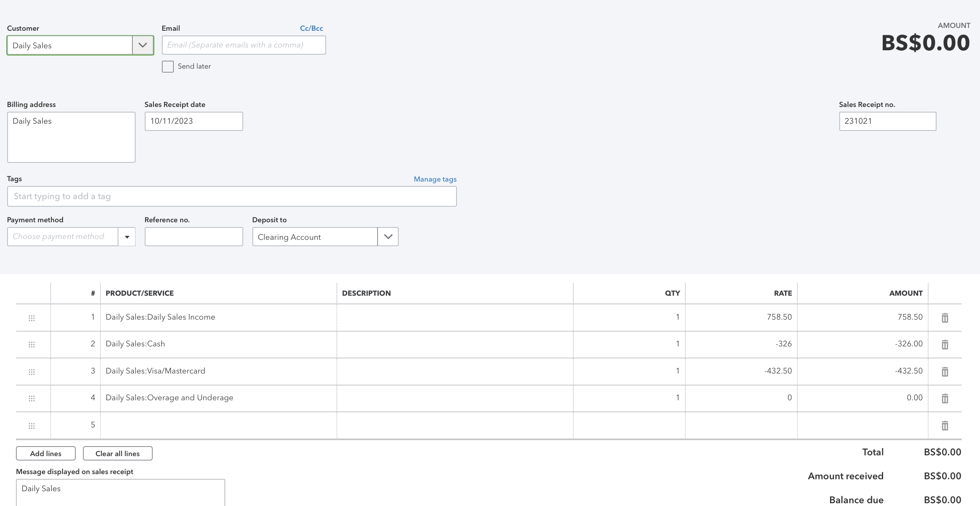This screenshot has width=980, height=506.
Task: Click the drag handle of line 5
Action: tap(32, 426)
